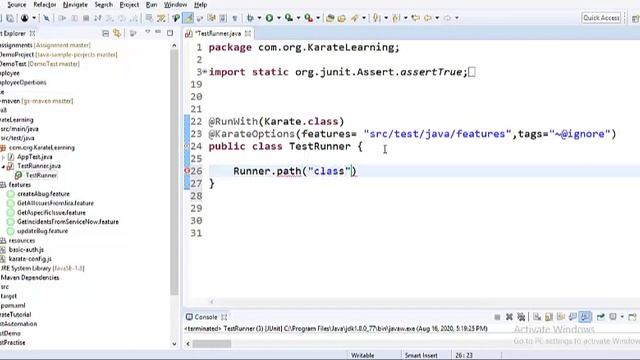Click the Step Into toolbar icon

[x=110, y=18]
